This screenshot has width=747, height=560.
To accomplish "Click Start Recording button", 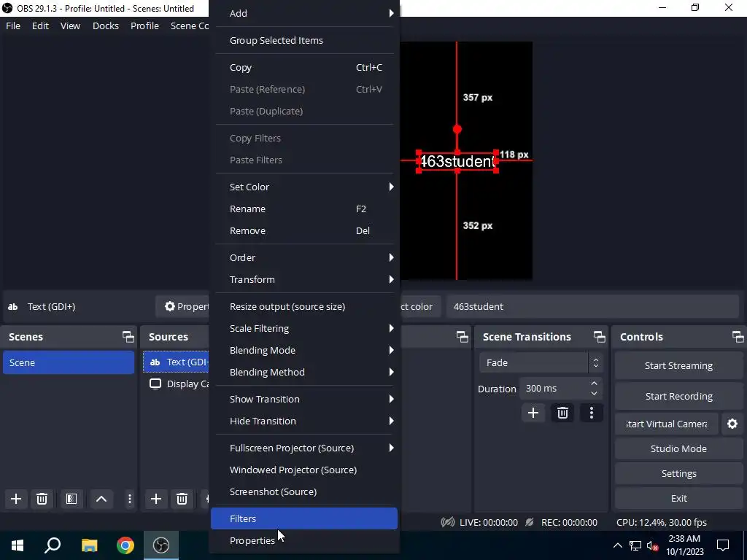I will [679, 396].
